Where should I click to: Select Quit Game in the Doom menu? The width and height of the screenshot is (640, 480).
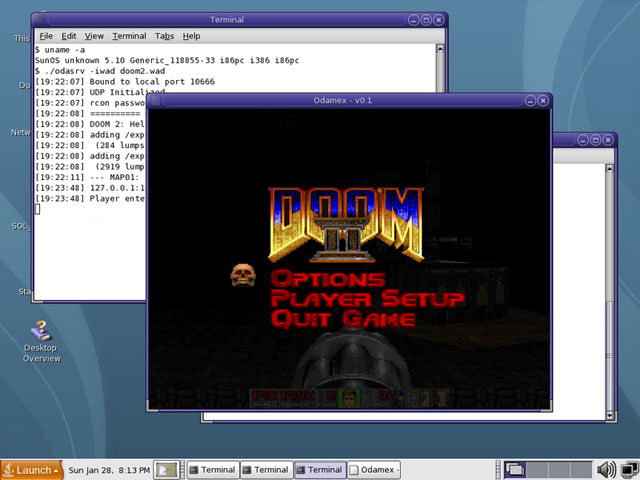pos(343,319)
